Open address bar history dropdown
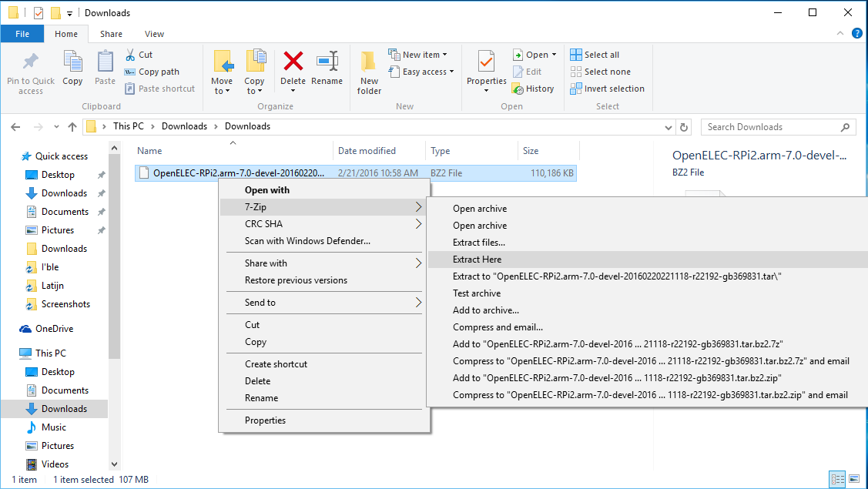 [x=669, y=127]
